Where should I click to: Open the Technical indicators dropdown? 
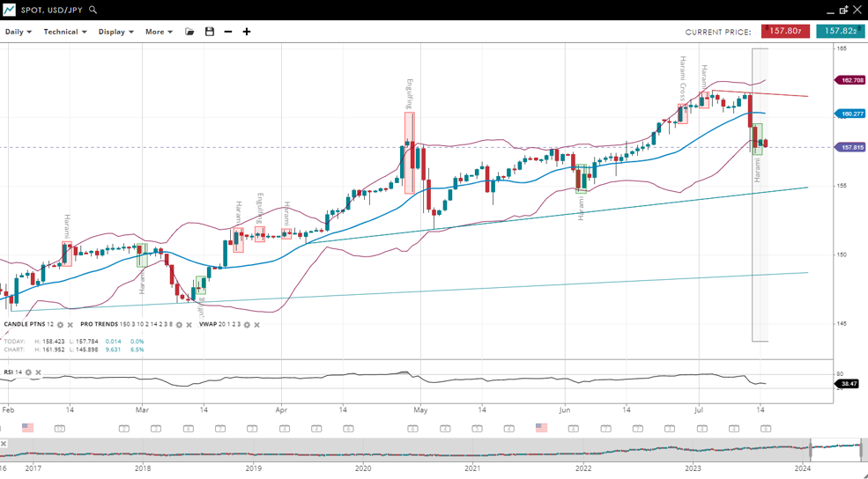(65, 32)
